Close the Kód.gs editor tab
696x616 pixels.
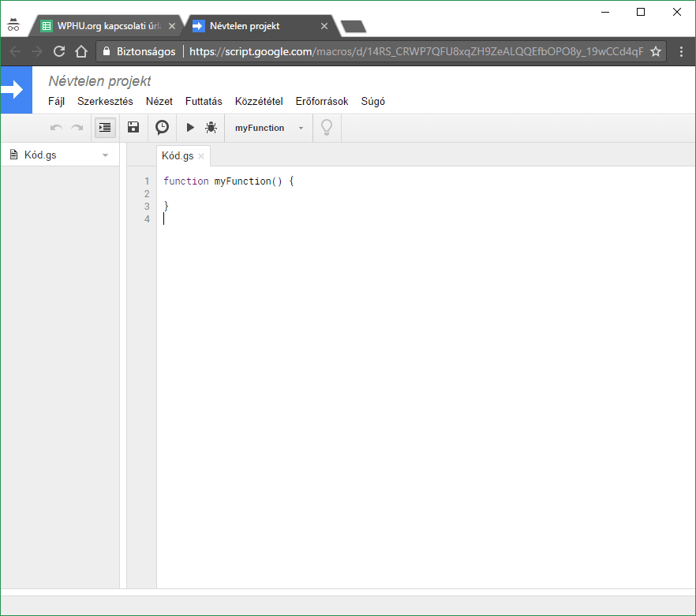click(201, 157)
